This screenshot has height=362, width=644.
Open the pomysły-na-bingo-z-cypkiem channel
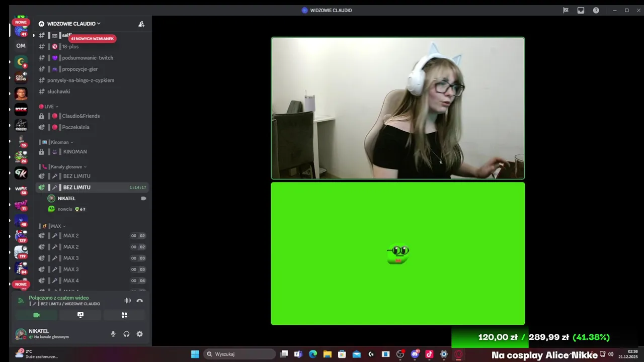tap(93, 80)
